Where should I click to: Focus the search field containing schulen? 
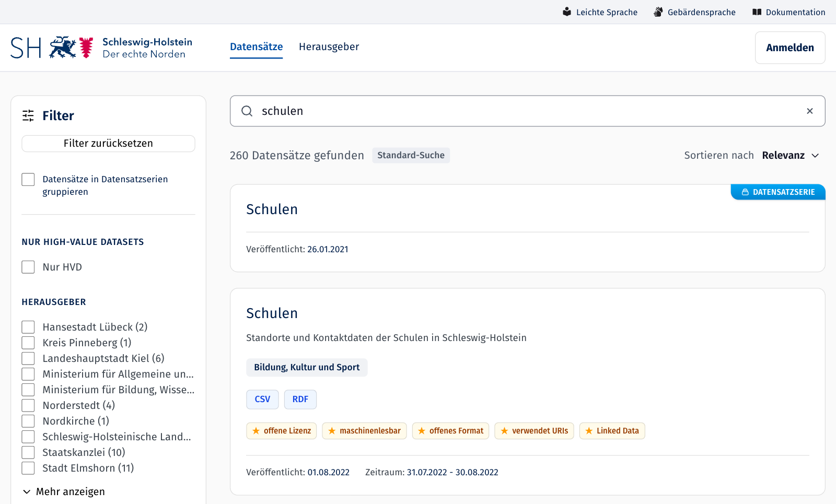pyautogui.click(x=527, y=111)
